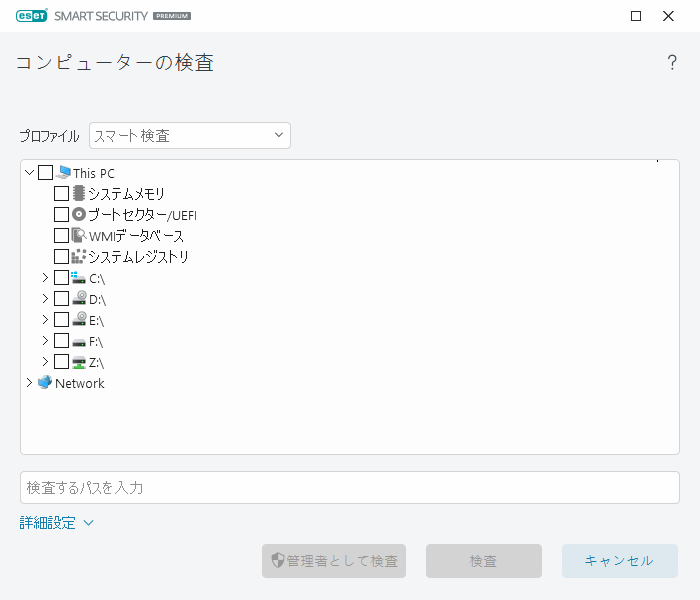Check the This PC checkbox
700x600 pixels.
[46, 173]
